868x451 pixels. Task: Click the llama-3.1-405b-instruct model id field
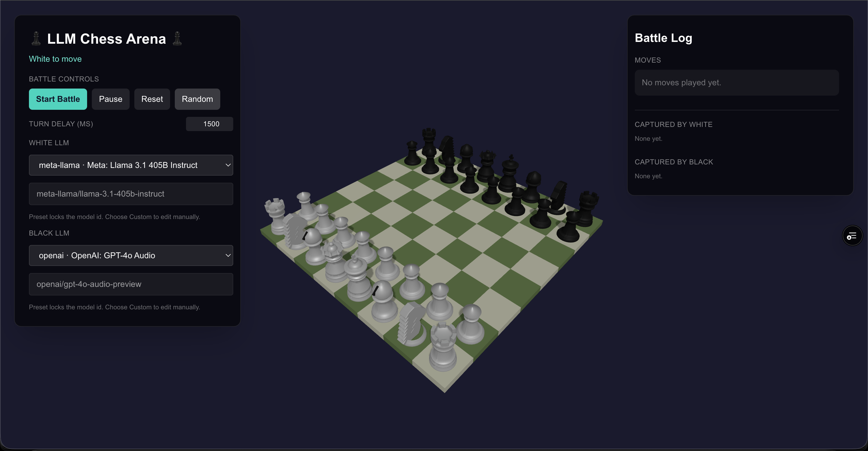131,194
